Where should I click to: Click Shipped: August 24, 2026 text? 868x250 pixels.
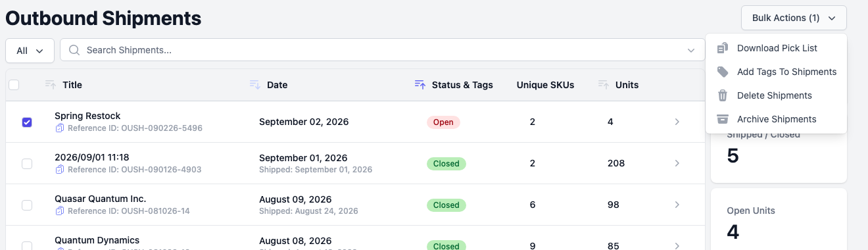click(308, 211)
